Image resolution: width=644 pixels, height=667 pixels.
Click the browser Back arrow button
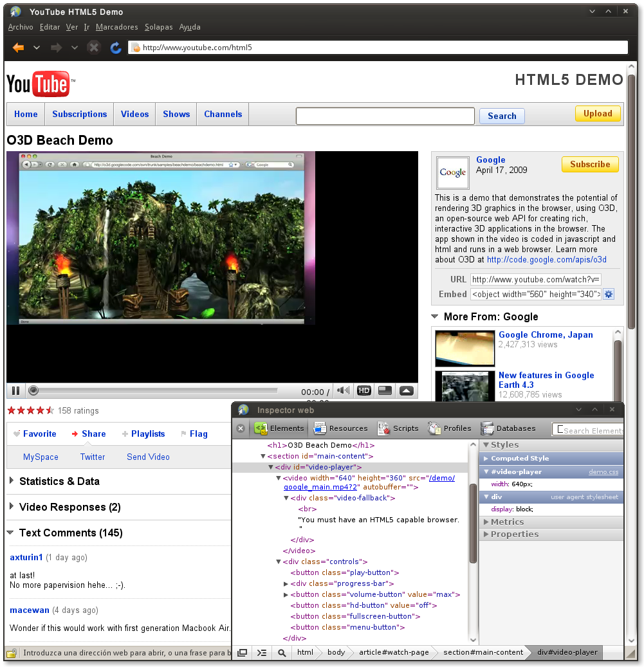(18, 48)
